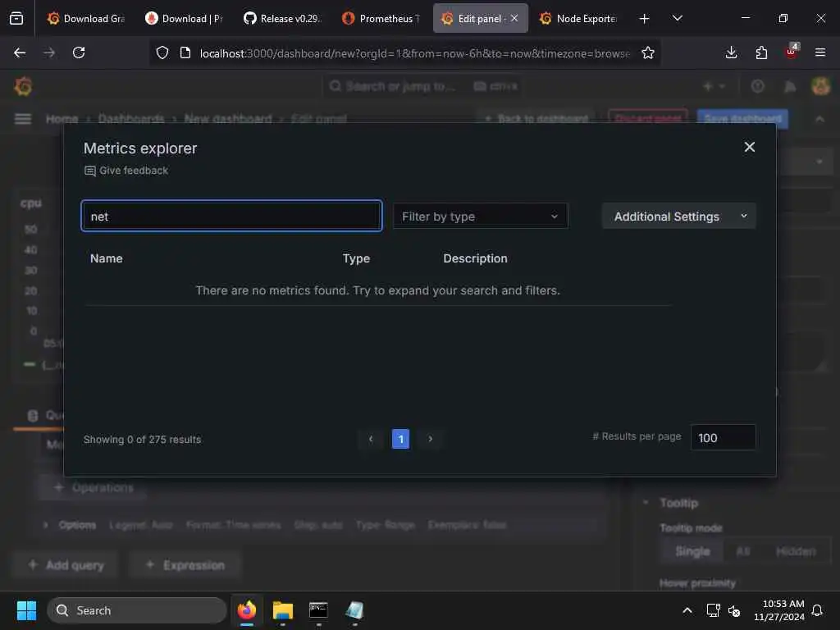Open File Explorer from taskbar
The width and height of the screenshot is (840, 630).
(x=282, y=610)
